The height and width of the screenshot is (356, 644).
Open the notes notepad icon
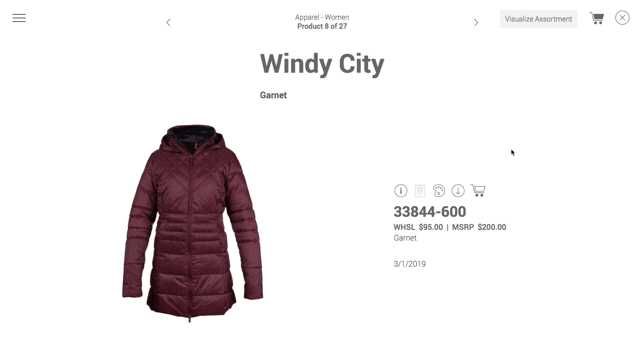tap(420, 191)
